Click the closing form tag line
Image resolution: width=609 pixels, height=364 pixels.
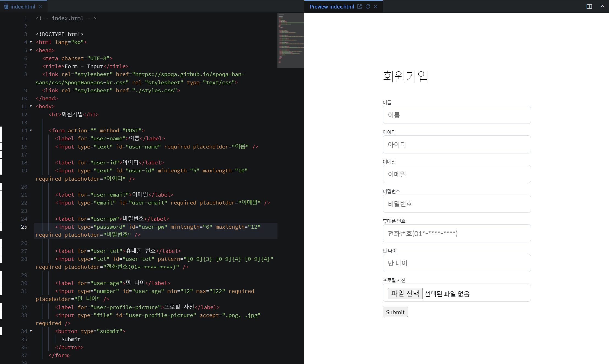coord(60,355)
